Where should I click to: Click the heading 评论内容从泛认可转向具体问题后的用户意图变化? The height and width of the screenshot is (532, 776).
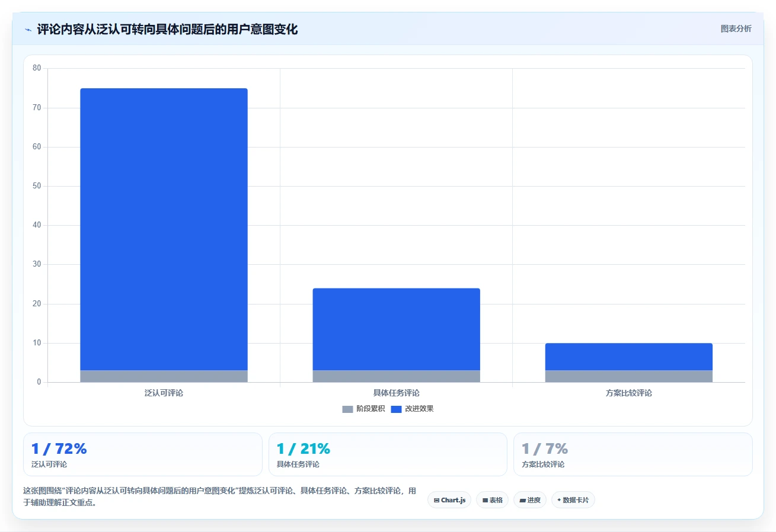[167, 30]
